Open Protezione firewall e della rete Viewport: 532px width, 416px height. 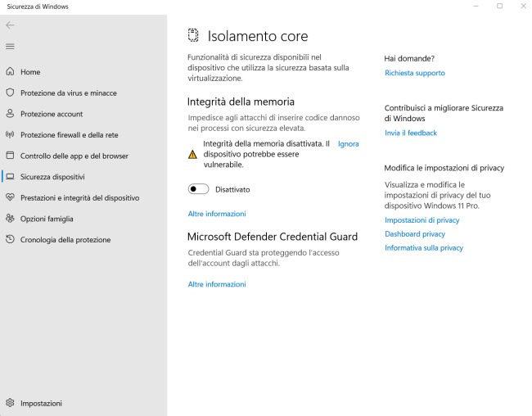pos(83,135)
